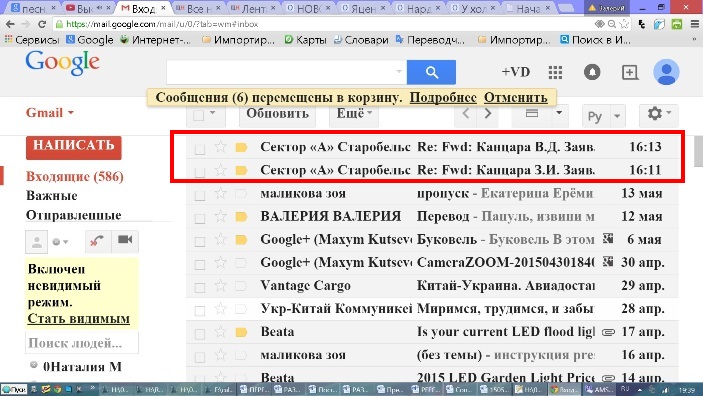Click the НАПИСАТЬ compose button
This screenshot has height=396, width=703.
click(74, 147)
